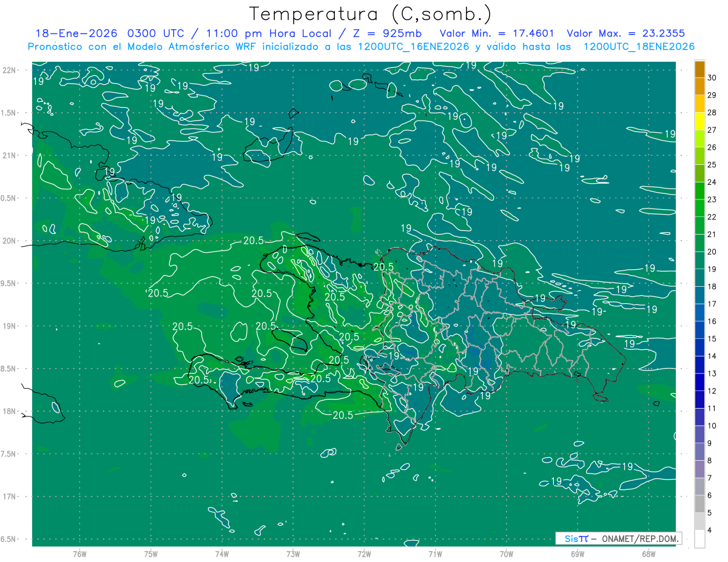Viewport: 728px width, 562px height.
Task: Click the "10" value on the color scale
Action: [712, 426]
